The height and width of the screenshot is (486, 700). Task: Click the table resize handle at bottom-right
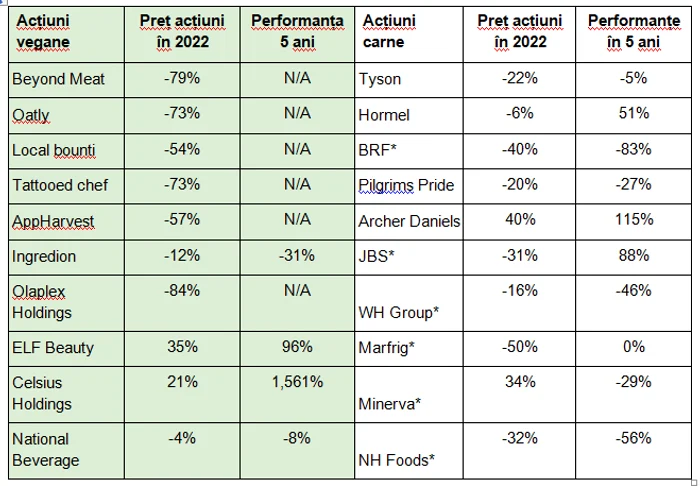click(695, 482)
